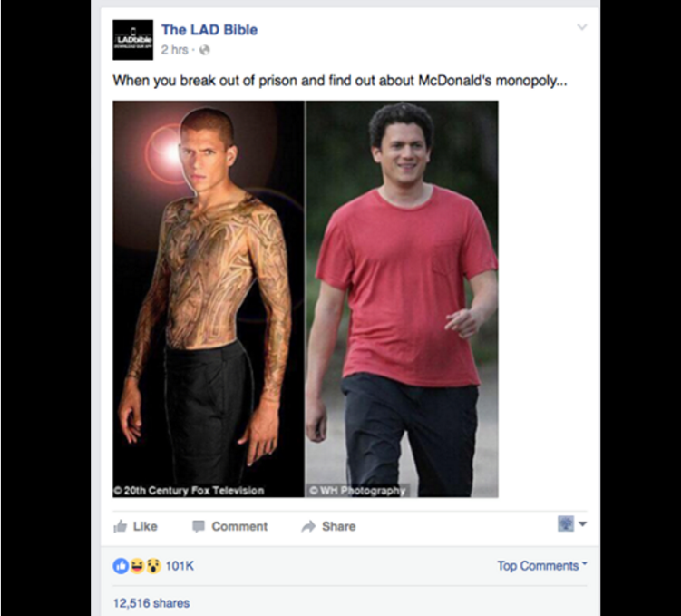Expand the Top Comments sorting dropdown

tap(542, 565)
